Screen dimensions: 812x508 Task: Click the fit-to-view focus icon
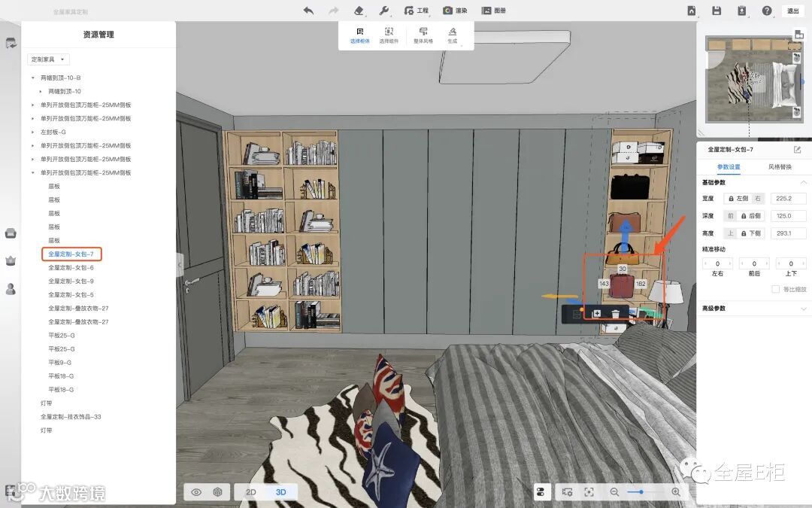tap(589, 492)
